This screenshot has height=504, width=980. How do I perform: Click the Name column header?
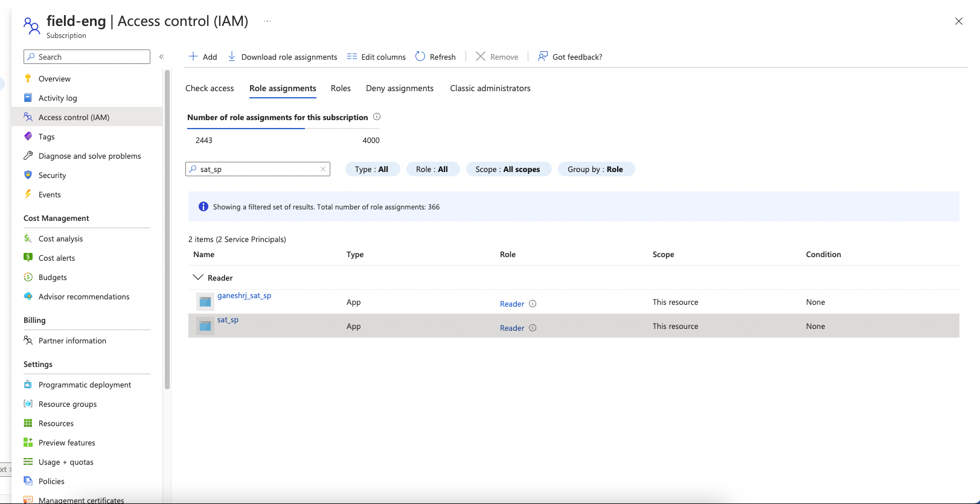pyautogui.click(x=203, y=254)
